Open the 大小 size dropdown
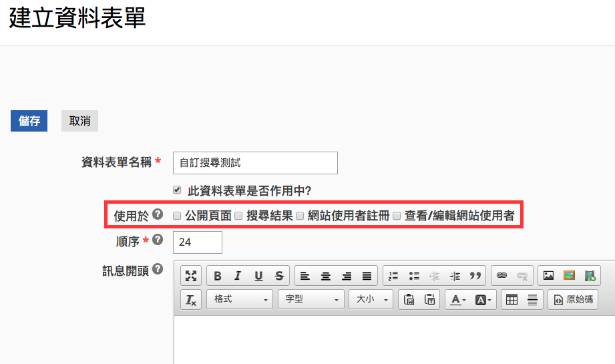 click(x=371, y=300)
